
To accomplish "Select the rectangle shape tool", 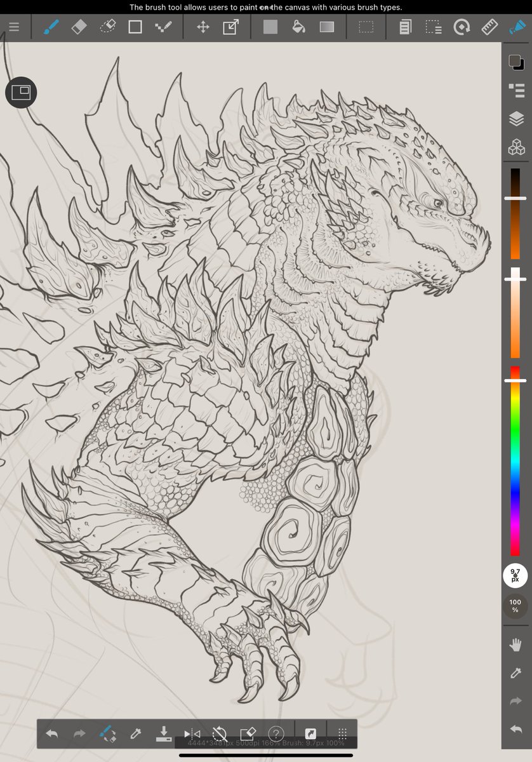I will 135,27.
